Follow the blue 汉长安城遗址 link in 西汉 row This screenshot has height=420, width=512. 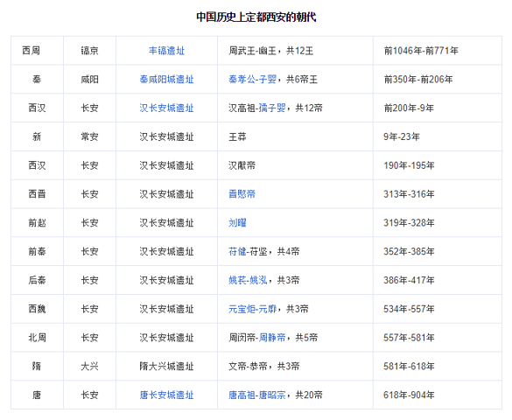click(166, 108)
